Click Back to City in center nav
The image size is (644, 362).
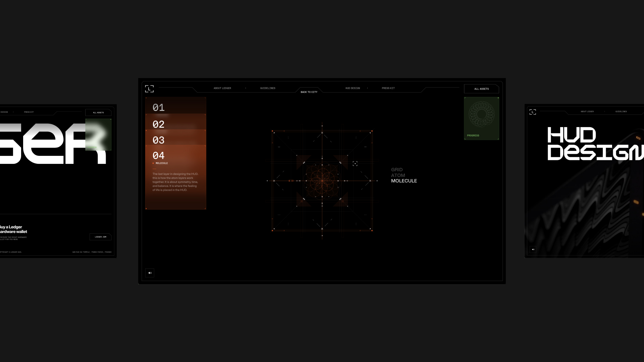309,92
